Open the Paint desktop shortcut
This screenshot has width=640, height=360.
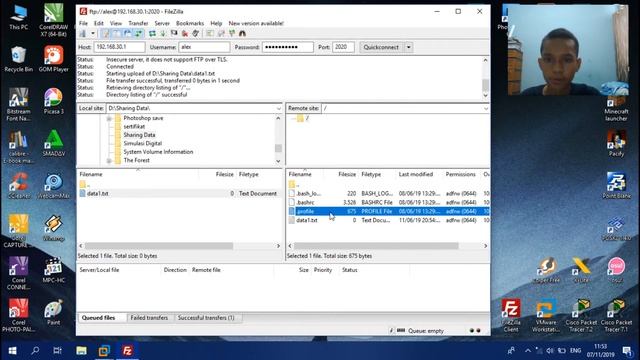[x=53, y=313]
